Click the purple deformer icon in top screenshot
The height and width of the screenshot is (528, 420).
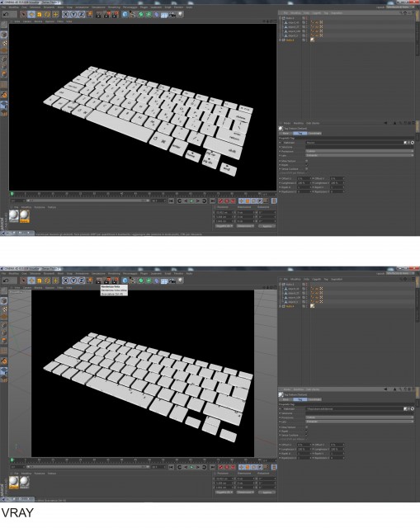click(x=156, y=14)
